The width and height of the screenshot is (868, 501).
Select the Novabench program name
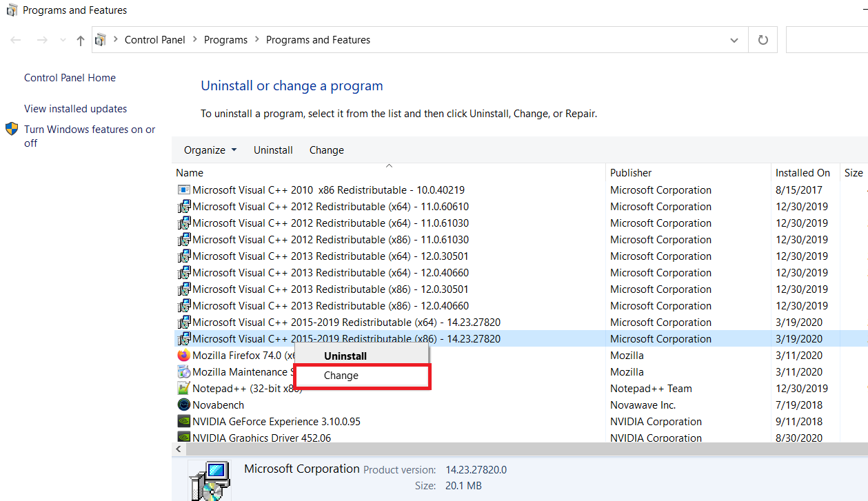(x=218, y=405)
